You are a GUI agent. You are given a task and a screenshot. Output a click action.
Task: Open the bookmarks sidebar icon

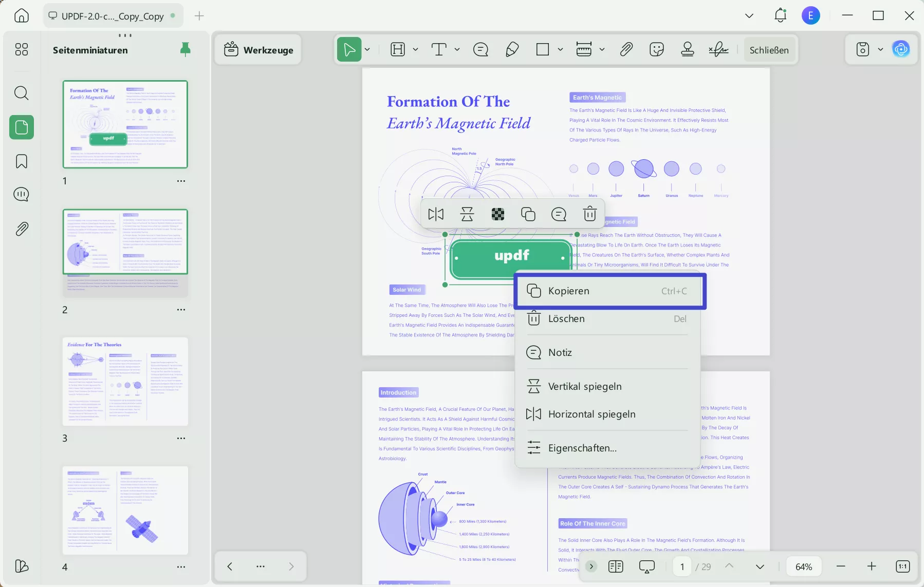(22, 161)
